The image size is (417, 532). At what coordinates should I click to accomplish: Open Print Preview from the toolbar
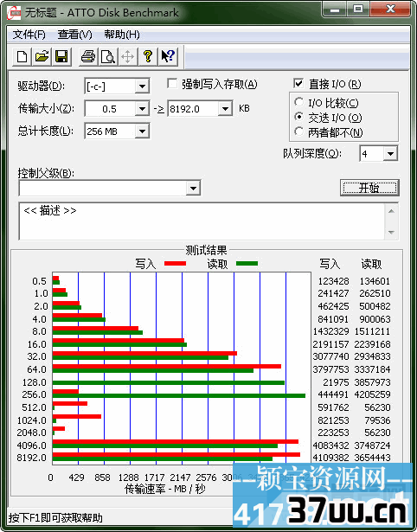point(108,56)
